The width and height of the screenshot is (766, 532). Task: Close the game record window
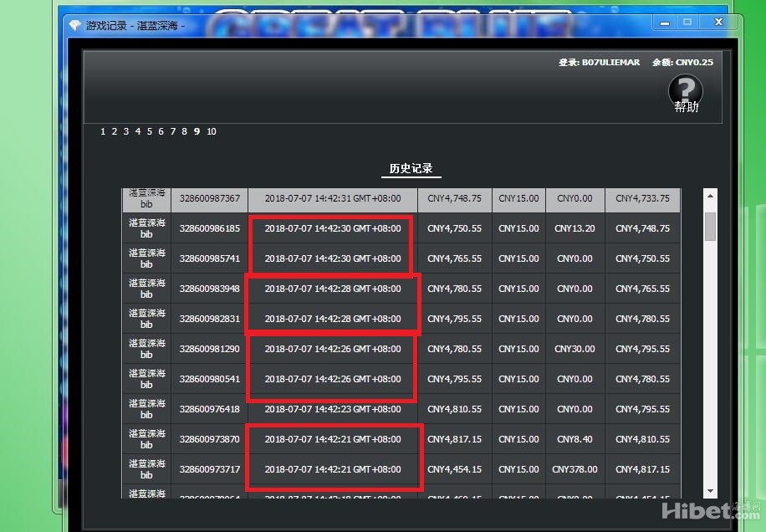click(x=717, y=23)
